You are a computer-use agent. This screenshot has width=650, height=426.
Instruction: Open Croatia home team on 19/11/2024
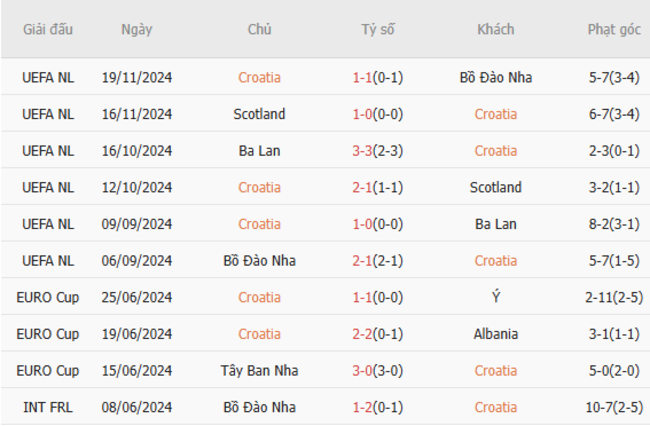coord(259,77)
